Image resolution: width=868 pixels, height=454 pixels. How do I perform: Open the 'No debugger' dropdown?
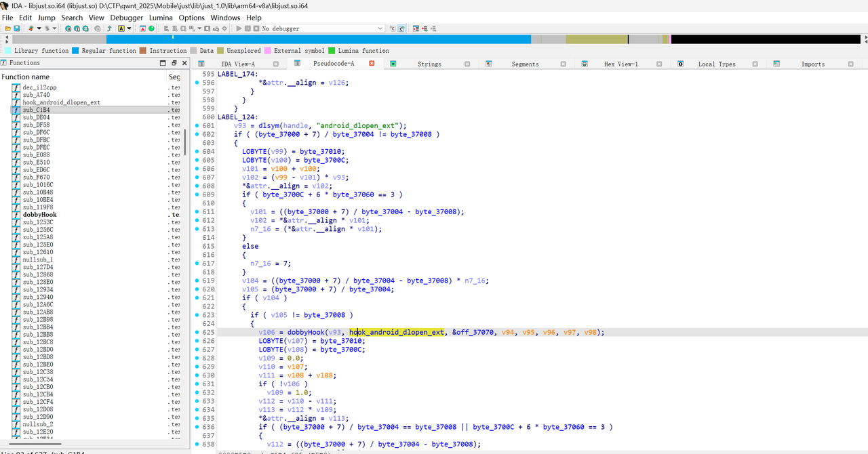[380, 28]
